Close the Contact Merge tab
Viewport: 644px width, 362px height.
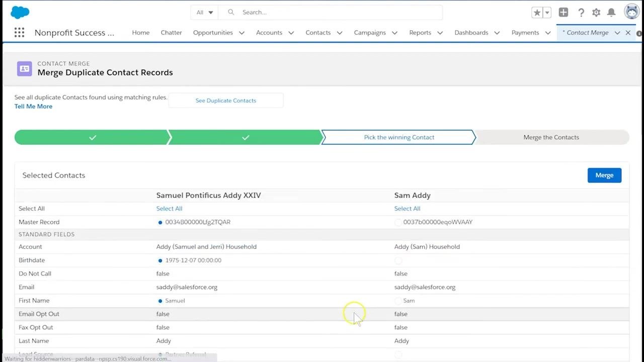(x=628, y=33)
